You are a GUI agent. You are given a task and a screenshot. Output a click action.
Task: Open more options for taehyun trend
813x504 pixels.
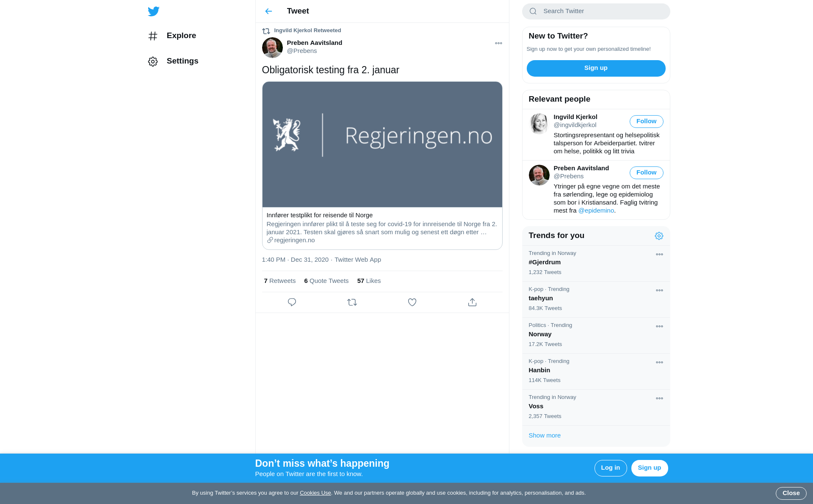tap(659, 291)
